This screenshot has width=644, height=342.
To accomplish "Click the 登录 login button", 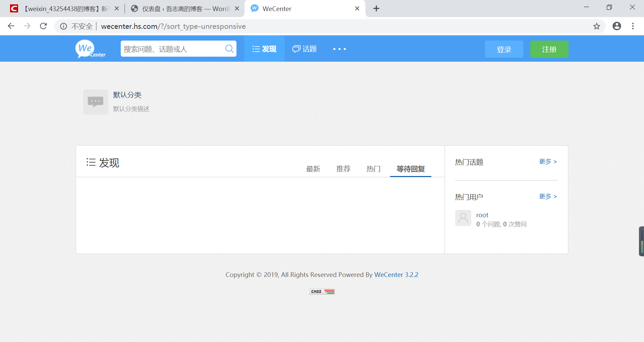I will (504, 49).
